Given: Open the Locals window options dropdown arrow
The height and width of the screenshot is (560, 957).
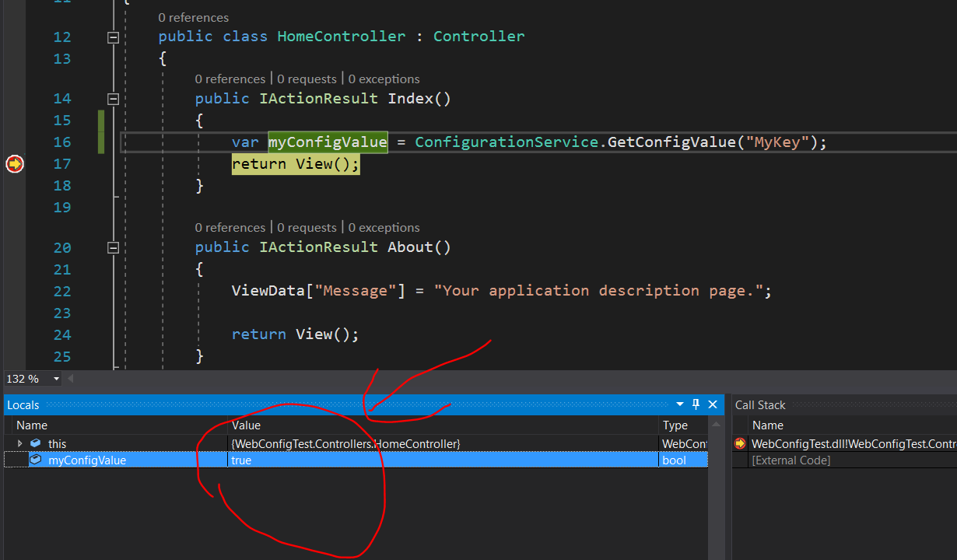Looking at the screenshot, I should click(680, 404).
